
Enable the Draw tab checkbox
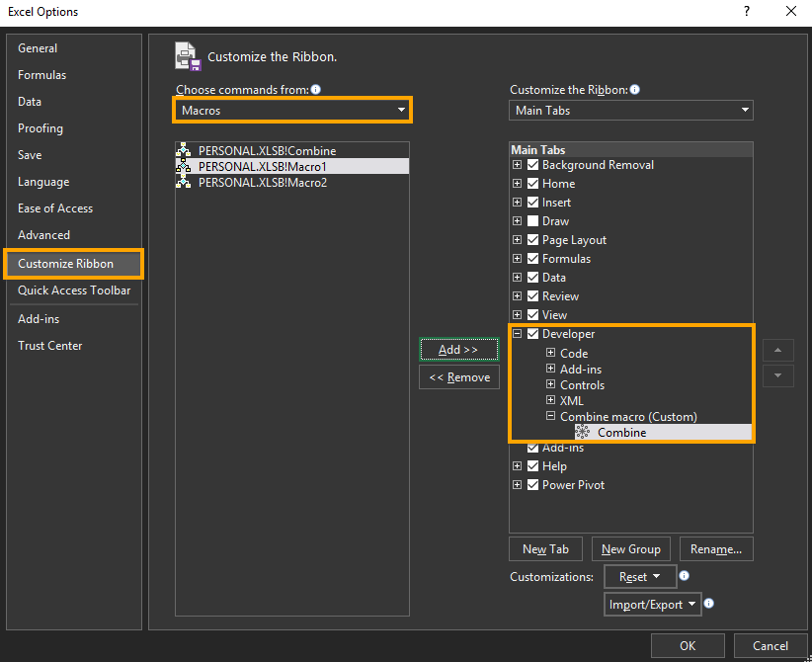(532, 220)
